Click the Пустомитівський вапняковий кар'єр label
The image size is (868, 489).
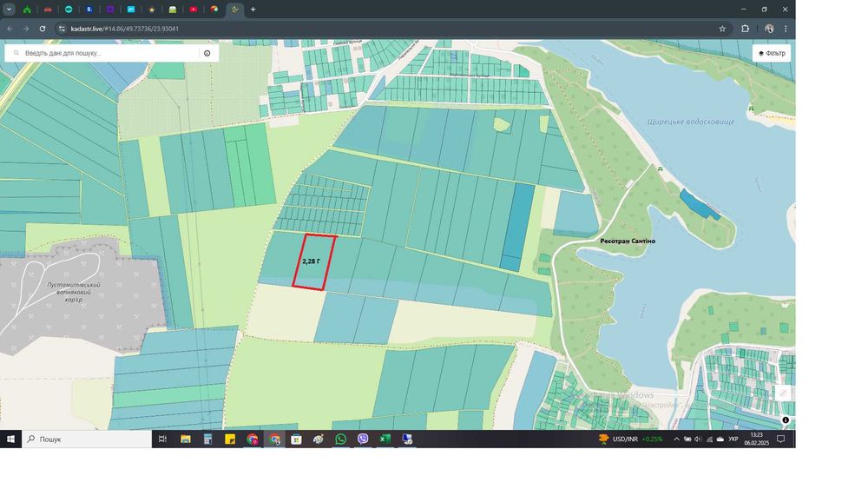click(74, 292)
